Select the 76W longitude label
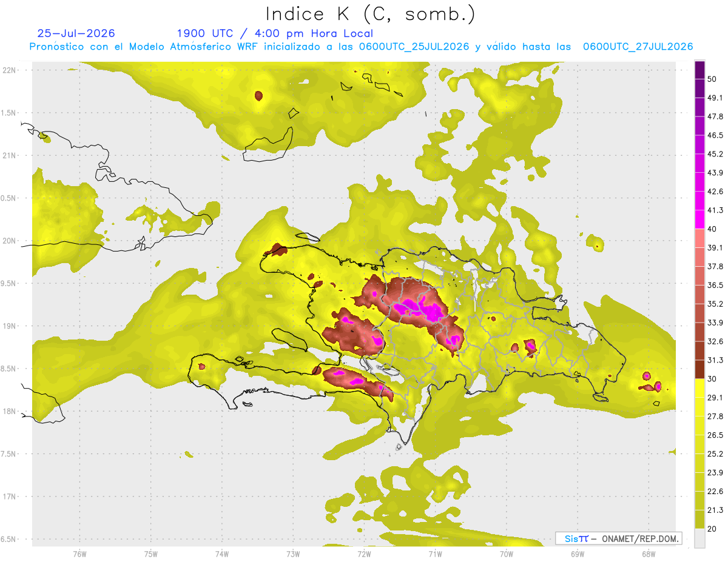The width and height of the screenshot is (728, 562). [x=79, y=554]
